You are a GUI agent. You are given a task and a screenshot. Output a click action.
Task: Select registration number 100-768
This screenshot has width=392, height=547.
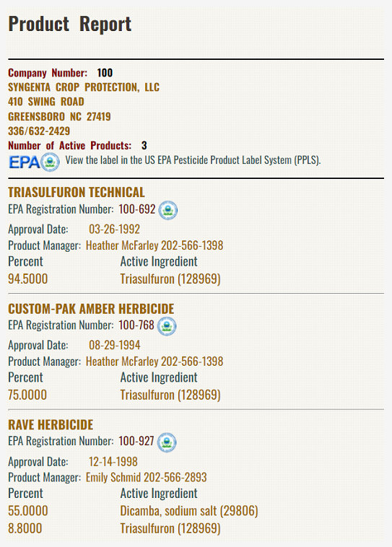[x=136, y=325]
